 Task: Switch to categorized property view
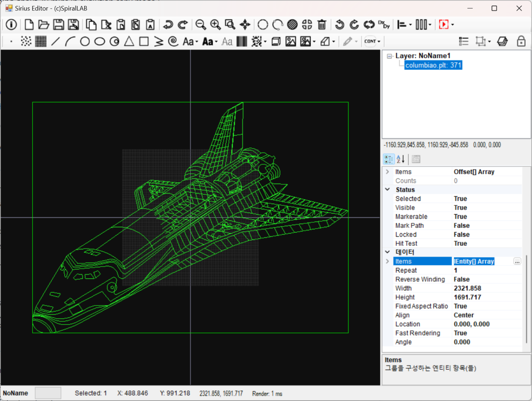coord(389,159)
